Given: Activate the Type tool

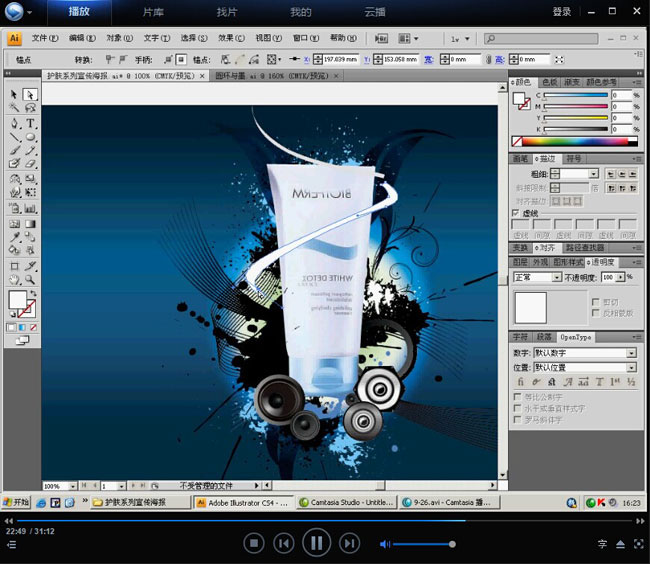Looking at the screenshot, I should pyautogui.click(x=30, y=123).
